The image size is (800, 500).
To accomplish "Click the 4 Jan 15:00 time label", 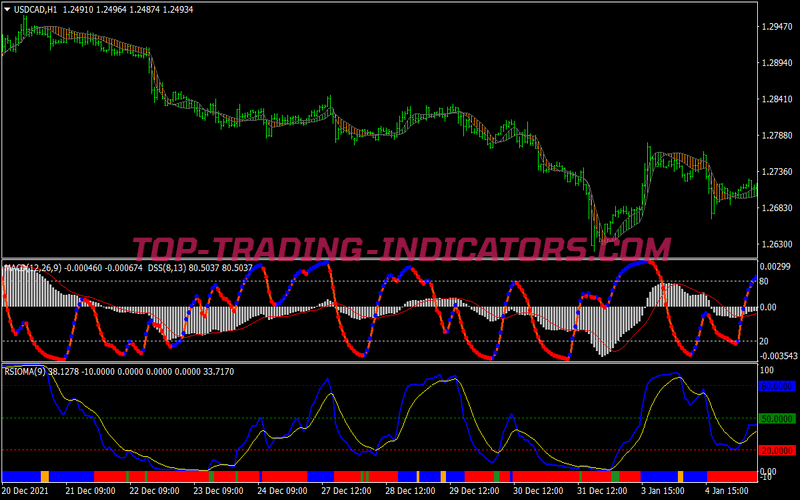I will [x=729, y=491].
